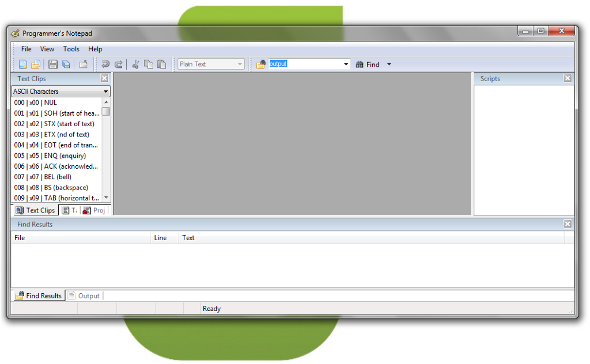Select '006 | x06 | ACK' clip
Image resolution: width=590 pixels, height=364 pixels.
coord(57,166)
